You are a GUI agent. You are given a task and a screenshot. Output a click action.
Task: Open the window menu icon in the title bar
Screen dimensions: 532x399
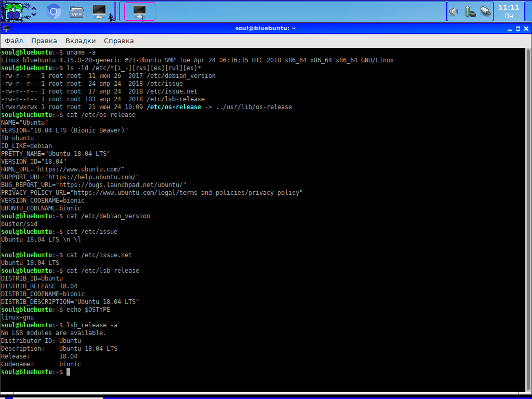6,29
